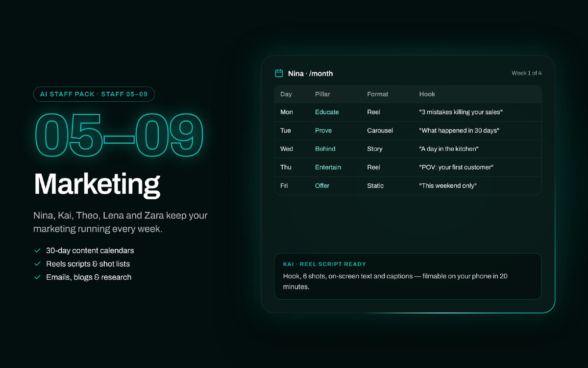Click the hook "POV: your first customer"
The image size is (588, 368).
pos(457,167)
